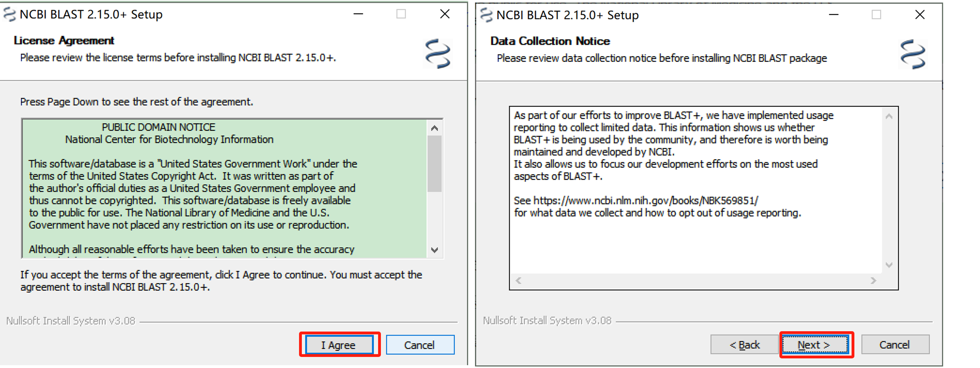Minimize the Data Collection Notice window
The height and width of the screenshot is (368, 980).
(834, 15)
